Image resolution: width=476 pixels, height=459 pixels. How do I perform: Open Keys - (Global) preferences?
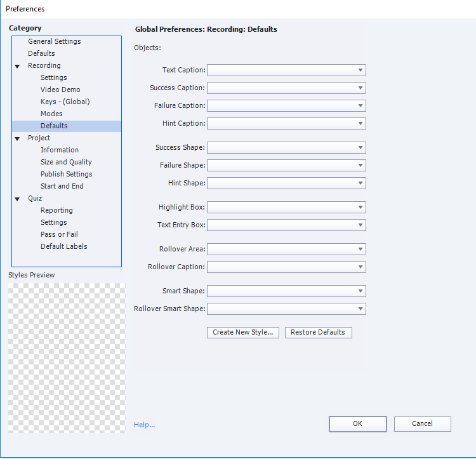pyautogui.click(x=65, y=102)
